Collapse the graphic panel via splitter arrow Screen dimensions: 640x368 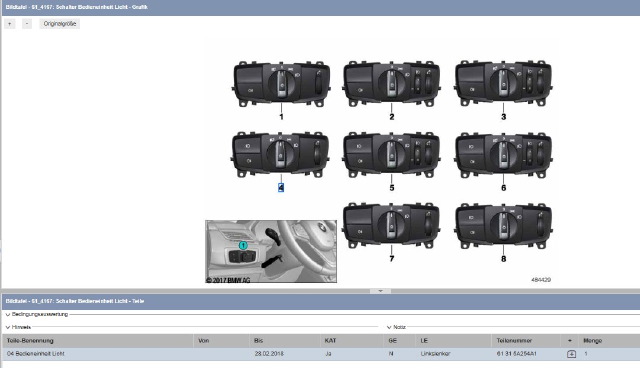pos(380,291)
